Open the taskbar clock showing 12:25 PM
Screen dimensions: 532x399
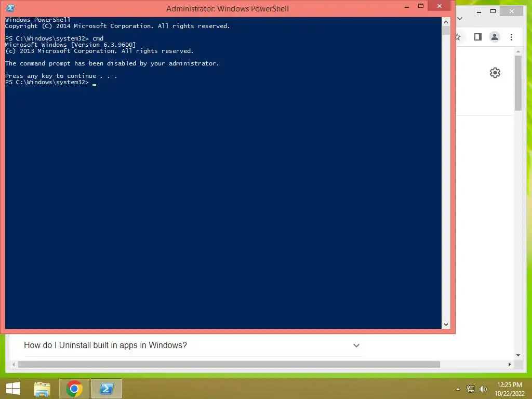coord(509,389)
